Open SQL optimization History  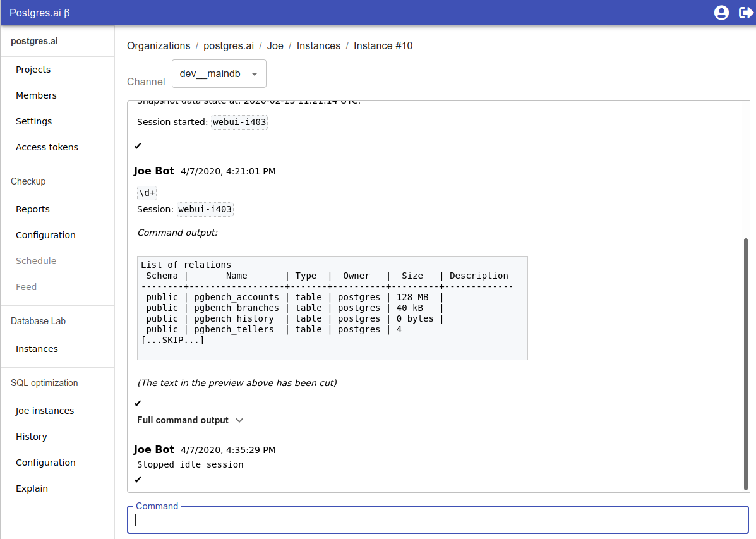[x=32, y=437]
